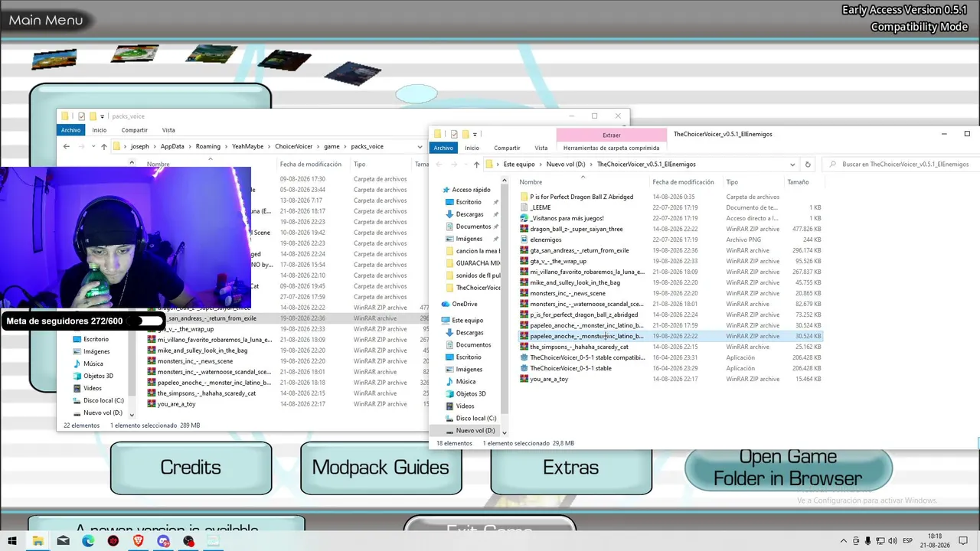The width and height of the screenshot is (980, 551).
Task: Go up one level in the packs_voice window
Action: 104,146
